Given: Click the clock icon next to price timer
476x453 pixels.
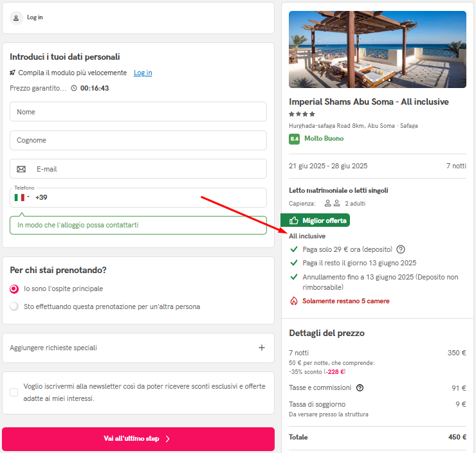Looking at the screenshot, I should pyautogui.click(x=74, y=88).
